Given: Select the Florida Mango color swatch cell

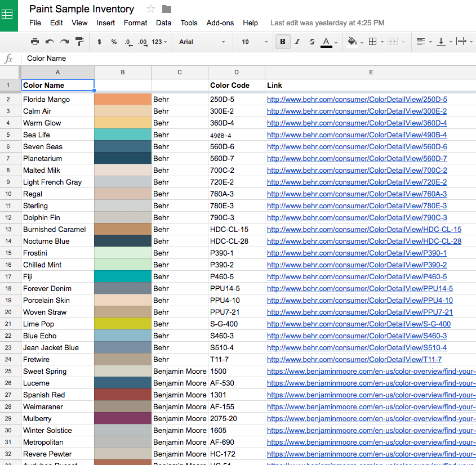Looking at the screenshot, I should (123, 100).
